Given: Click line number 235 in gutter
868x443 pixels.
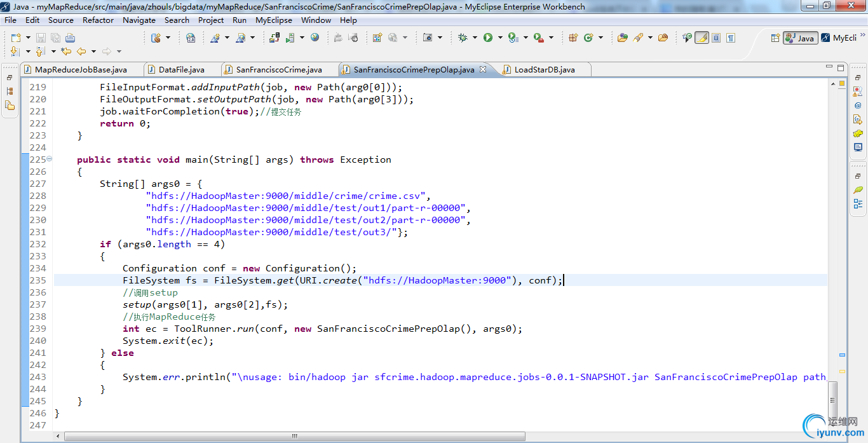Looking at the screenshot, I should coord(38,280).
